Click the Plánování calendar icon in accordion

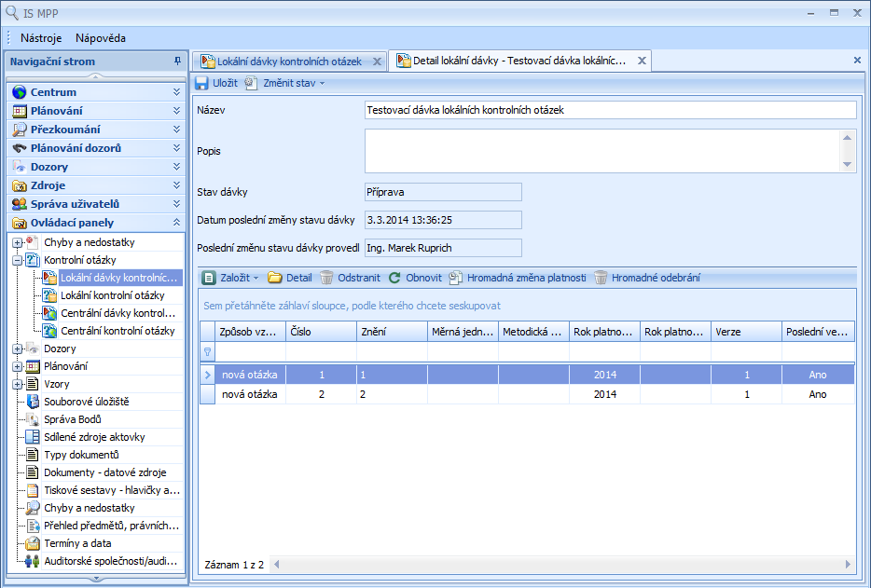click(20, 111)
